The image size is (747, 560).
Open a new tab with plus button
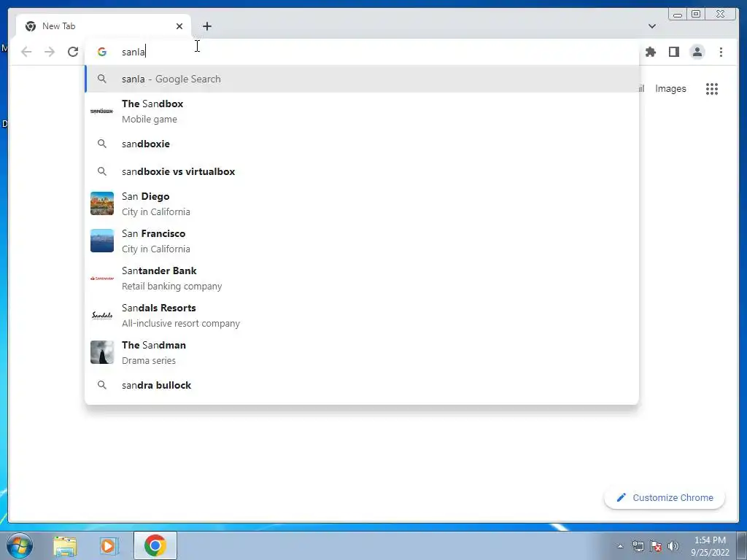click(206, 26)
